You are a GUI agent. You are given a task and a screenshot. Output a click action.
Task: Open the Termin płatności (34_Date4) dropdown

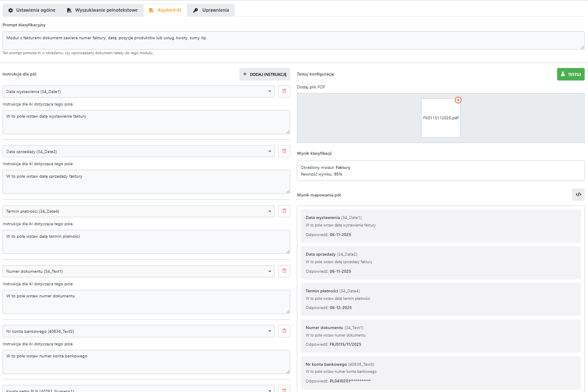point(138,211)
